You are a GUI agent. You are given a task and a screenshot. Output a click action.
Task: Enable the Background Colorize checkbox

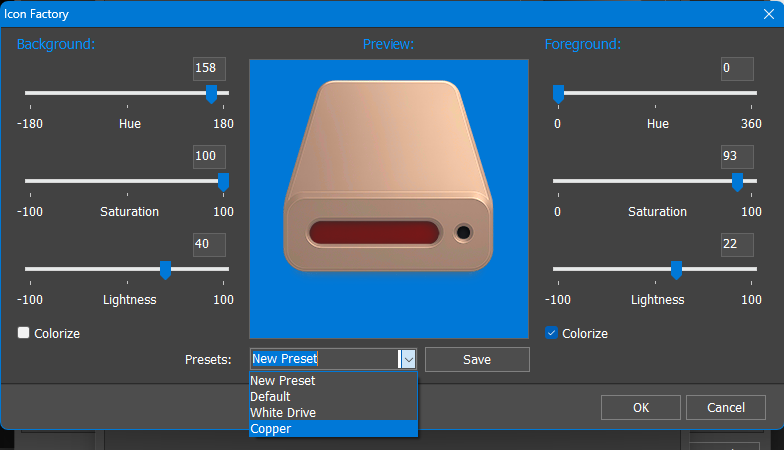pos(24,333)
